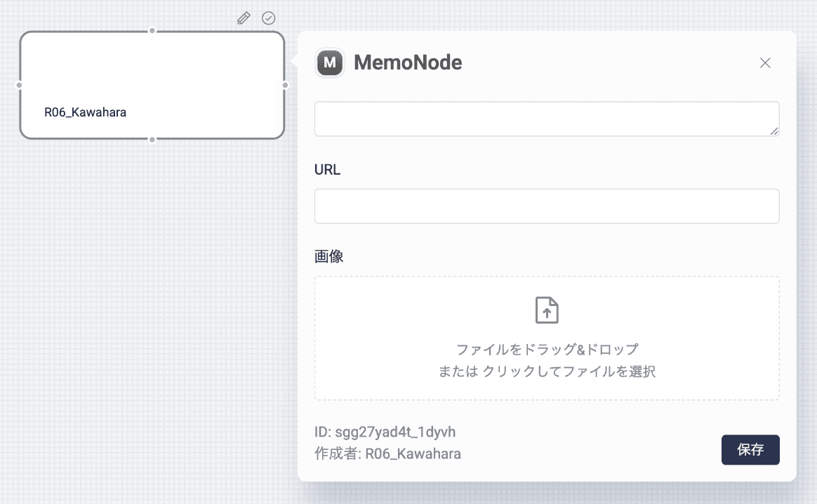Click the URL input field
Screen dimensions: 817x504
click(547, 206)
